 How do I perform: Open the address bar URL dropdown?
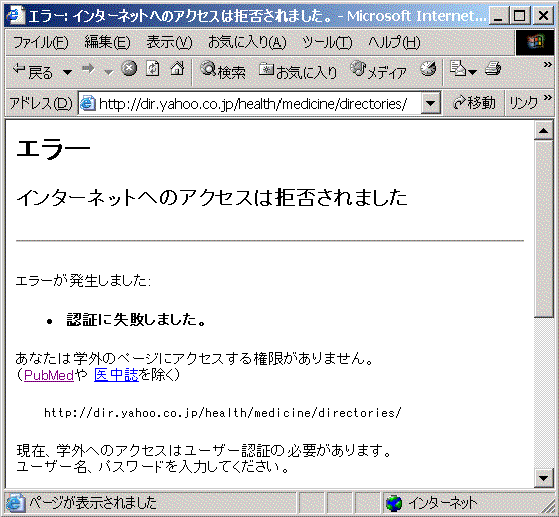click(x=431, y=103)
